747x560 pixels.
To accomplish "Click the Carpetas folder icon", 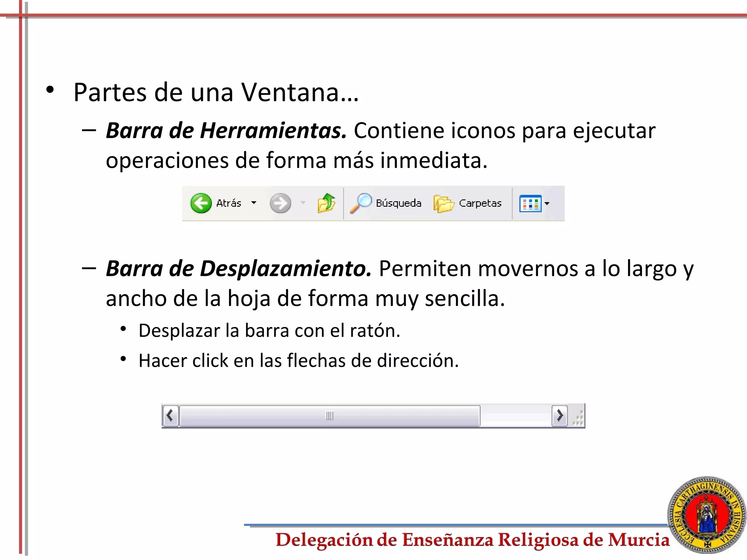I will coord(444,203).
